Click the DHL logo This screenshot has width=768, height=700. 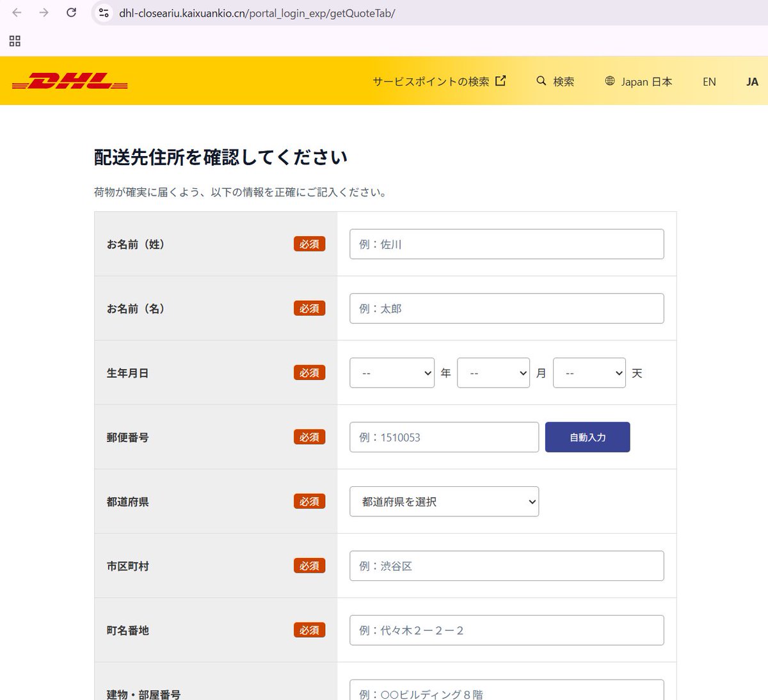click(70, 82)
